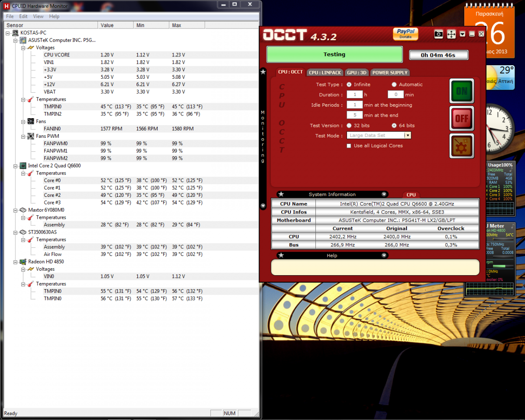Stop the test with the red OFF button
Screen dimensions: 525x420
(462, 118)
